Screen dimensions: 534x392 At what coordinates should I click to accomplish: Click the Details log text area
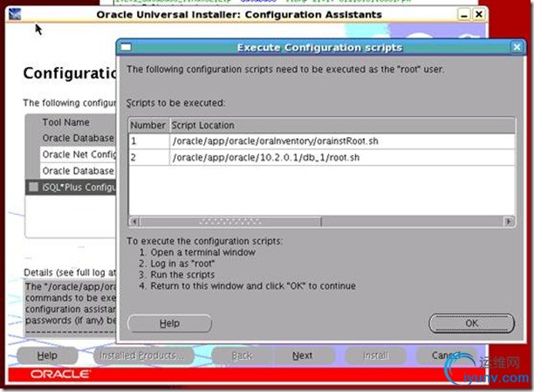tap(70, 308)
